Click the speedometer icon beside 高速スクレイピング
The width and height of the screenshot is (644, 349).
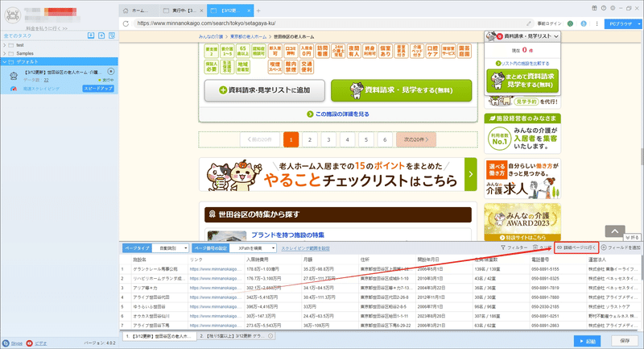(x=13, y=89)
